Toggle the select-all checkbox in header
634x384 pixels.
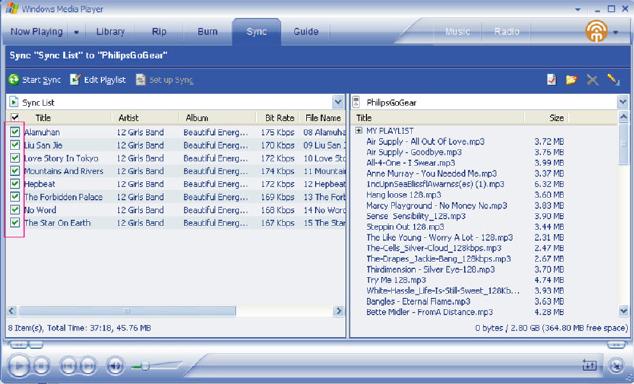click(15, 118)
